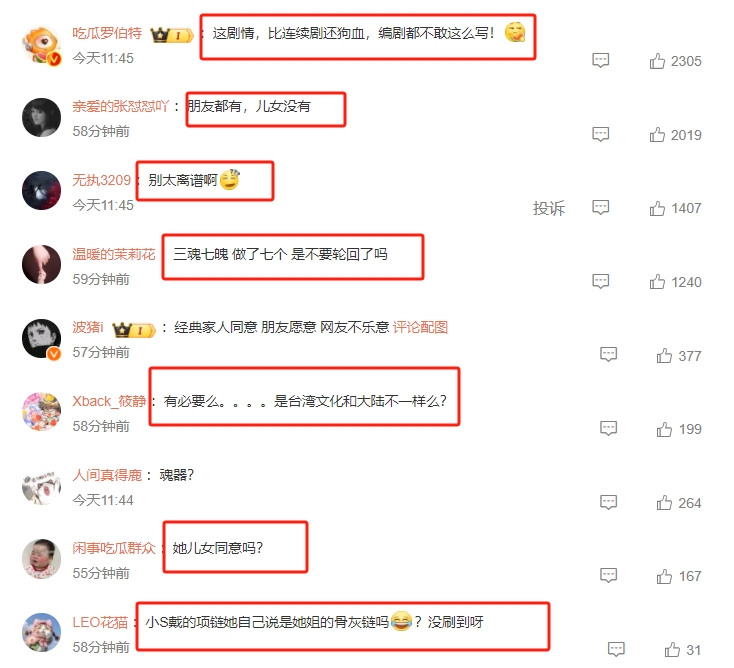Click the reply icon on 波猪i's comment
This screenshot has height=668, width=734.
click(x=609, y=355)
